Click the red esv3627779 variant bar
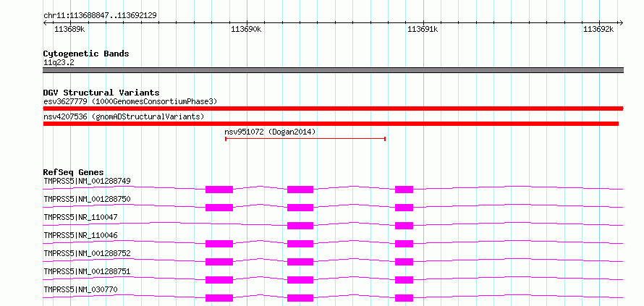Screen dimensions: 644x306 pos(333,109)
